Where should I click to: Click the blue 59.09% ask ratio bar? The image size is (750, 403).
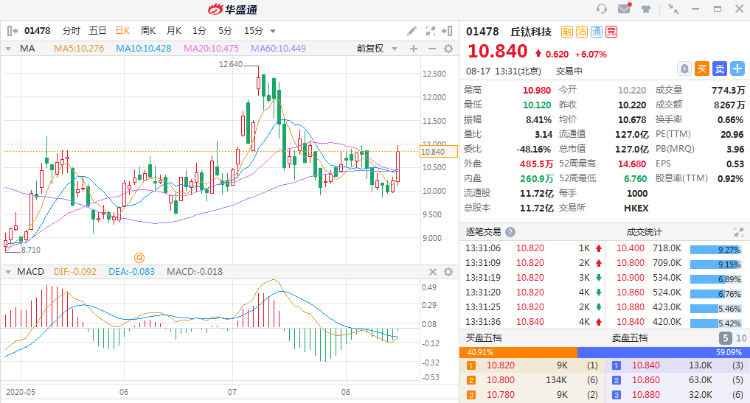(x=662, y=352)
